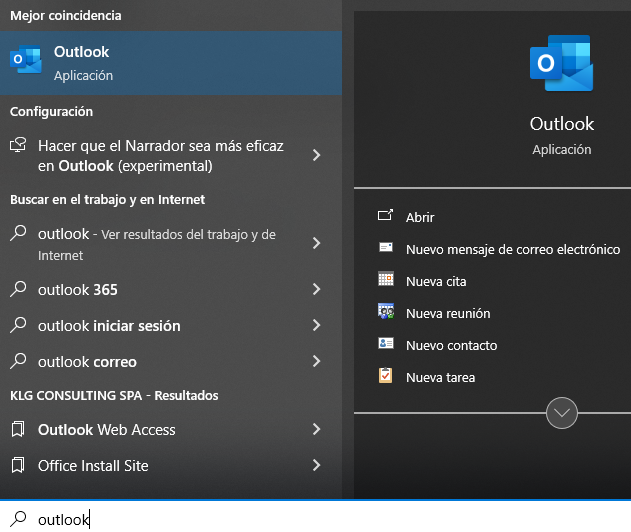631x532 pixels.
Task: Click the Nueva reunión meeting icon
Action: [x=386, y=311]
